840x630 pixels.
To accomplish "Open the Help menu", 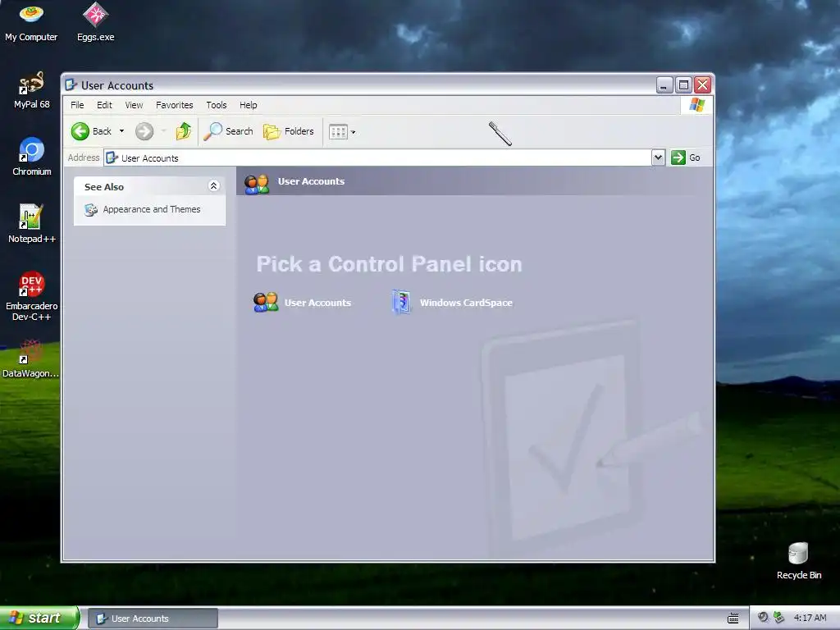I will click(x=248, y=105).
